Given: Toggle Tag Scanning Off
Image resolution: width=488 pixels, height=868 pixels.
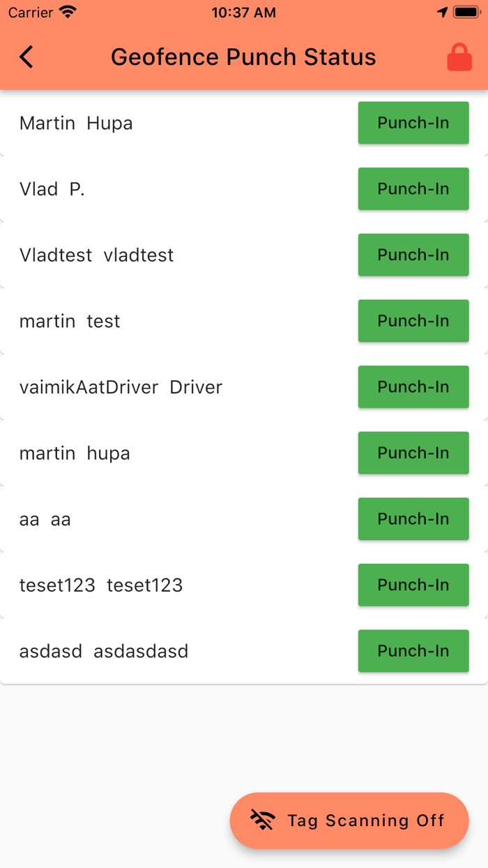Looking at the screenshot, I should [349, 821].
